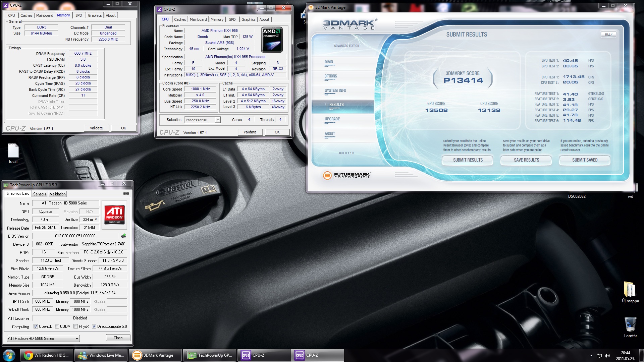Select MAIN in 3DMark Vantage sidebar
This screenshot has width=644, height=362.
(329, 62)
